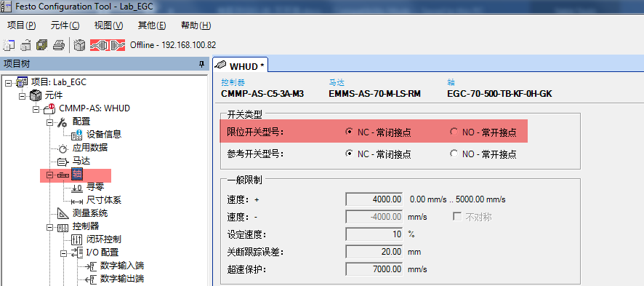
Task: Click the 项目: Lab_EGC project icon
Action: (x=23, y=82)
